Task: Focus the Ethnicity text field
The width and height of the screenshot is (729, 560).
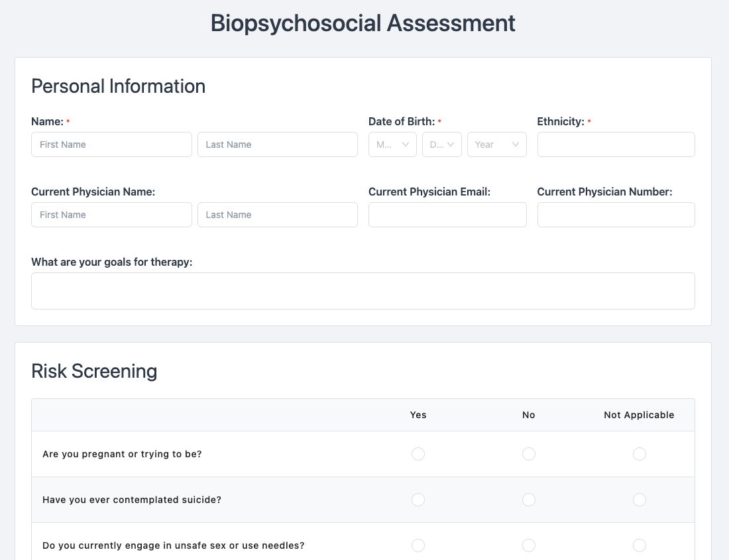Action: coord(616,144)
